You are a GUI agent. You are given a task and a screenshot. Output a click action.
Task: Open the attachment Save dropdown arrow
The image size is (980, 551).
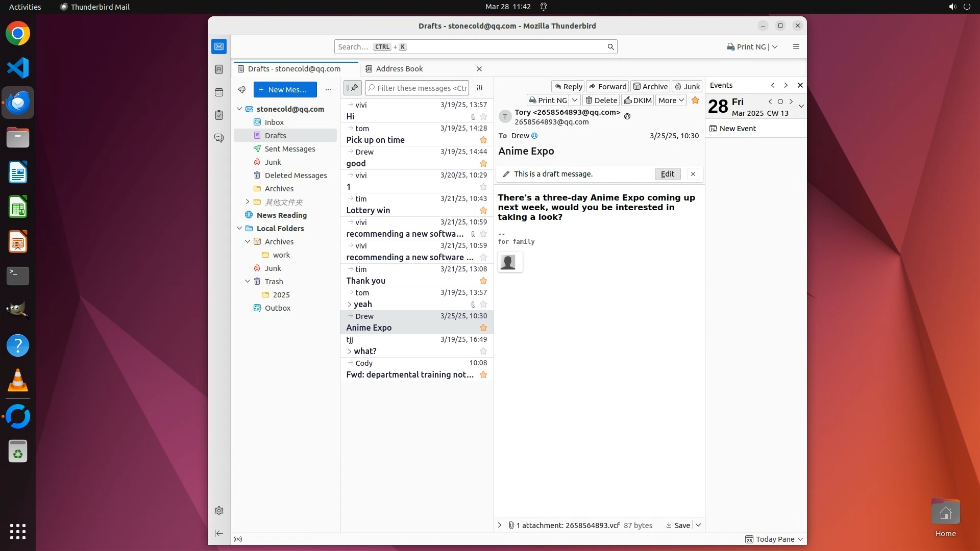pos(698,525)
